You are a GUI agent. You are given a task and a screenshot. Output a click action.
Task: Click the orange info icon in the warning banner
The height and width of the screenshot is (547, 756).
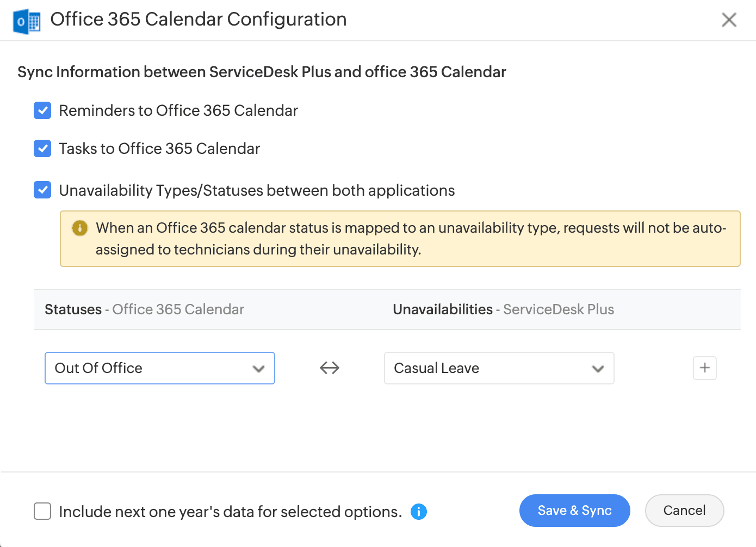pos(79,228)
